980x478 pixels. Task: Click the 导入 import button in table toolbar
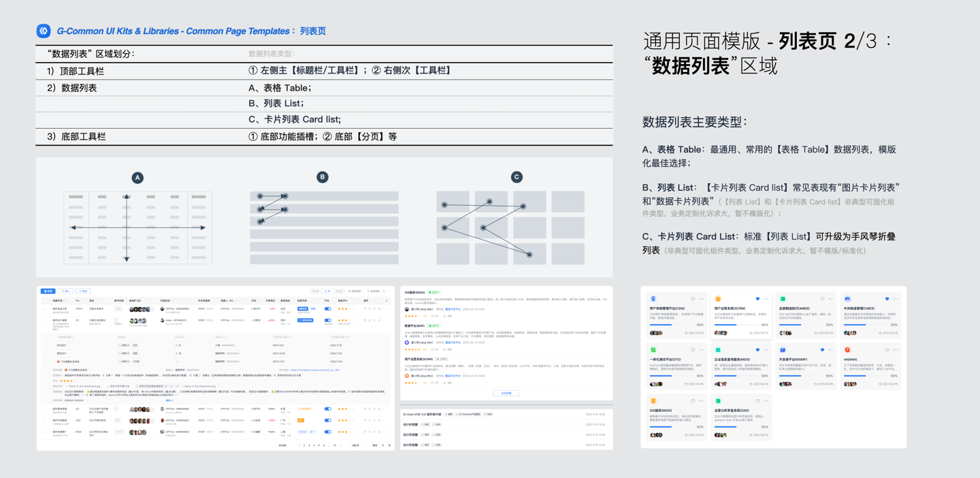click(65, 291)
